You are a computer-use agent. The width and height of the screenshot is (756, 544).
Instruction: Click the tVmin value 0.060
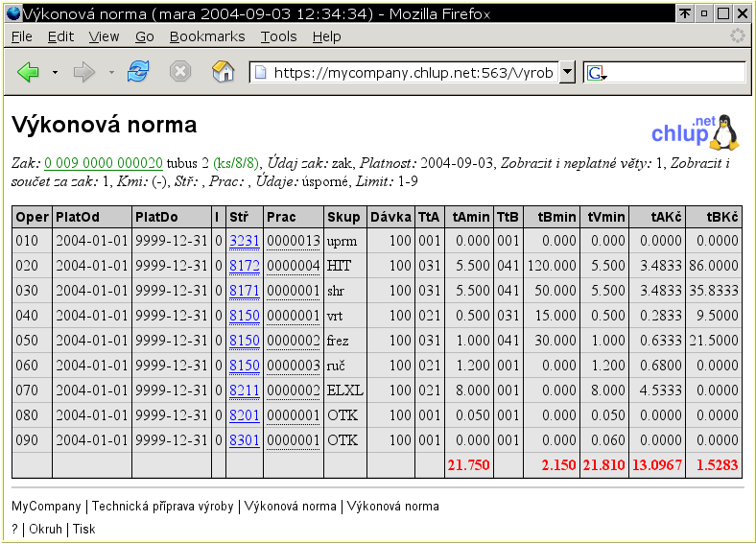click(x=608, y=440)
